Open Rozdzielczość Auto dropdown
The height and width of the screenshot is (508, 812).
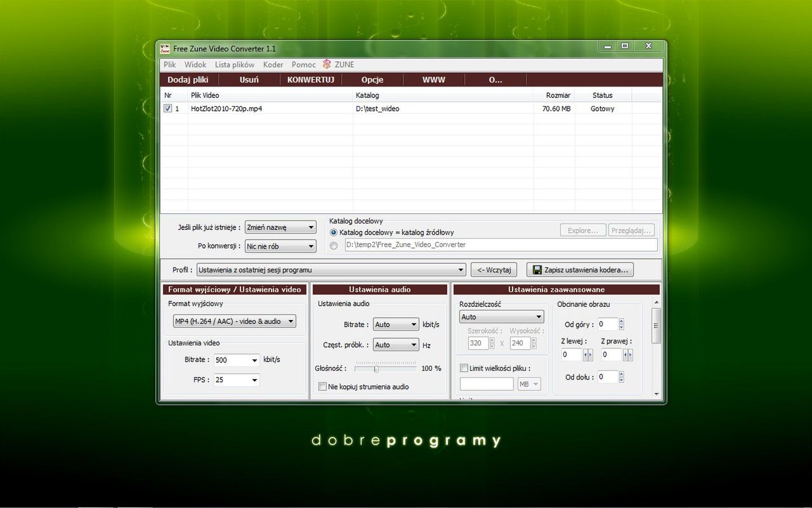502,317
